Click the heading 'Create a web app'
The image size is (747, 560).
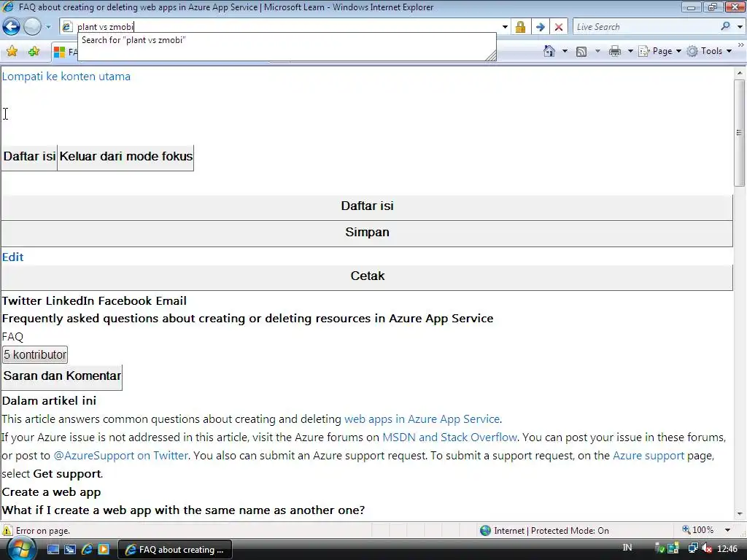pos(52,492)
